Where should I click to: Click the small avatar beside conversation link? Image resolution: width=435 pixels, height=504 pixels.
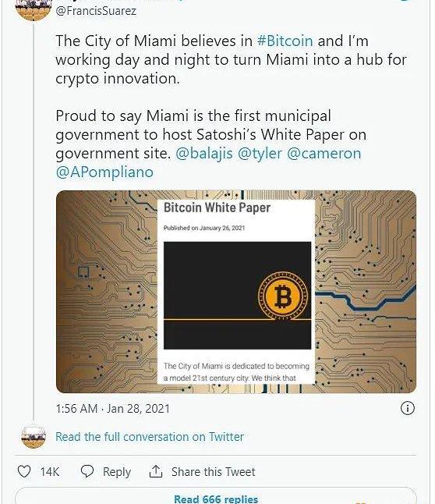(x=34, y=436)
